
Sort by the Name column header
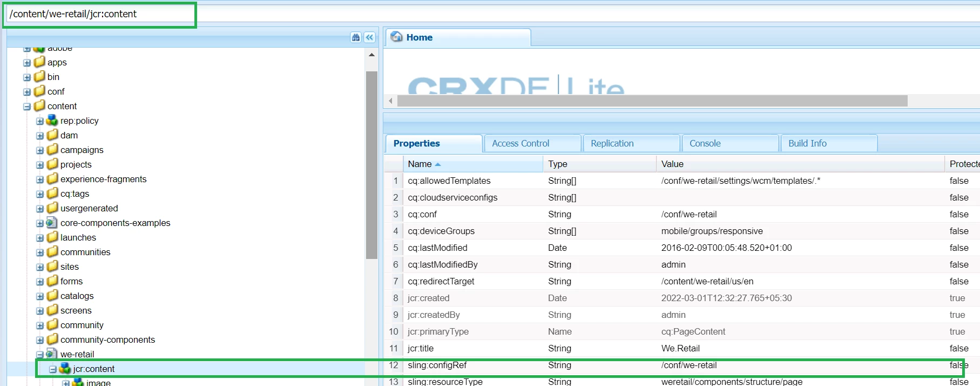click(472, 164)
